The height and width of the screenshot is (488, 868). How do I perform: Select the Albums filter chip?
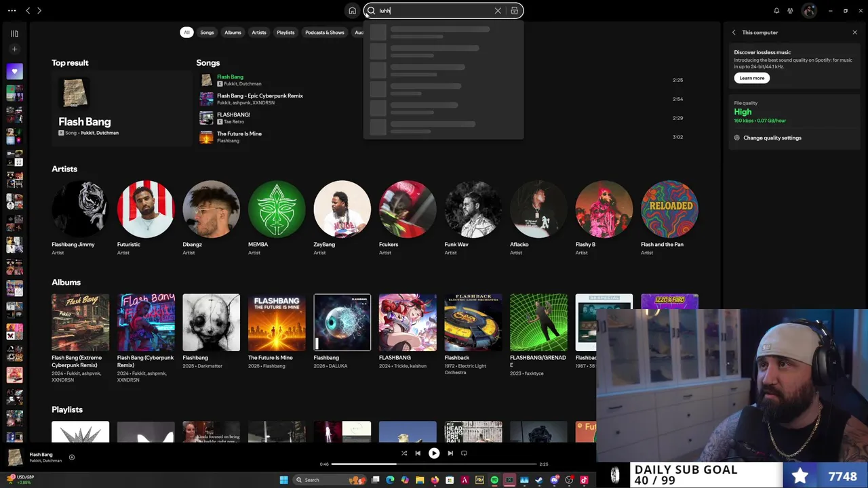pyautogui.click(x=233, y=33)
